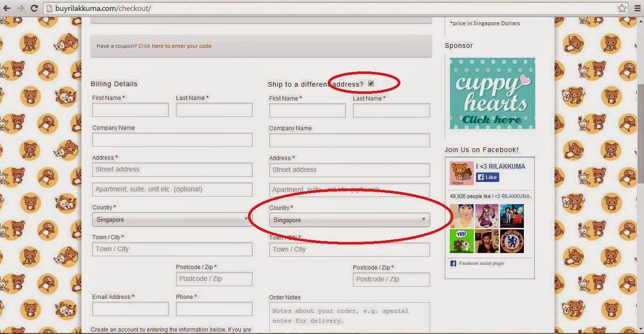Bookmark page with star icon
The image size is (644, 334).
pos(622,8)
